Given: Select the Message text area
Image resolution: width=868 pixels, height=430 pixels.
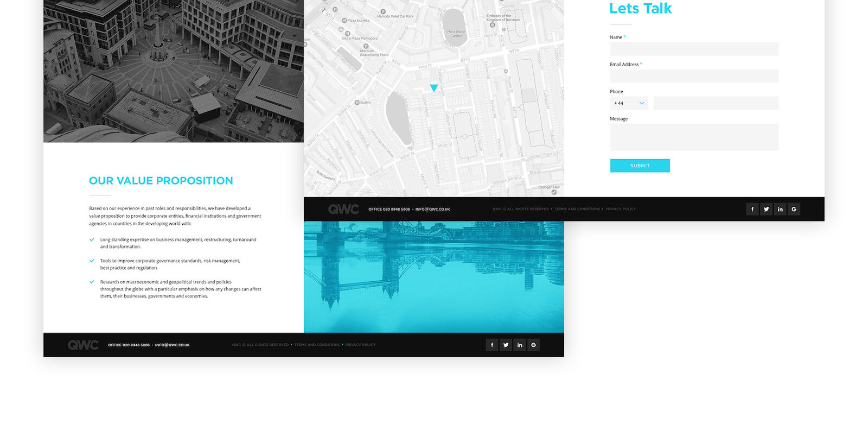Looking at the screenshot, I should [x=694, y=137].
